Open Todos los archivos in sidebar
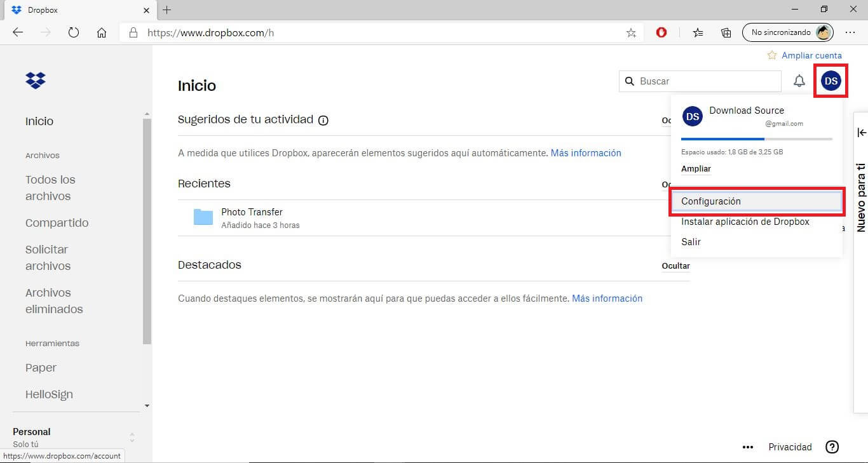868x463 pixels. [x=50, y=188]
